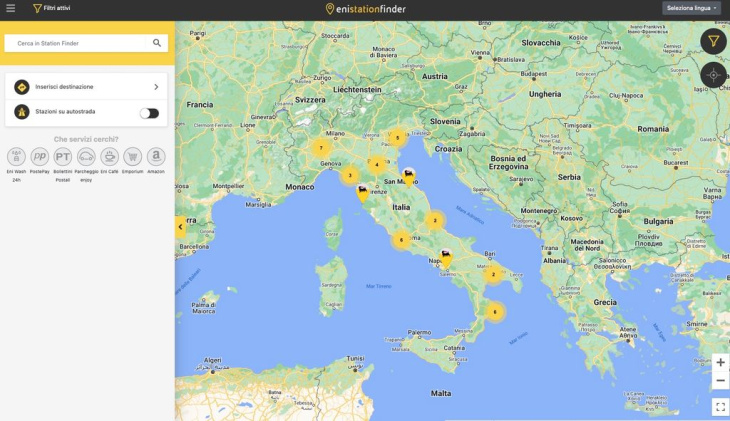The width and height of the screenshot is (730, 421).
Task: Click the Che servizi cerchi? heading
Action: (86, 139)
